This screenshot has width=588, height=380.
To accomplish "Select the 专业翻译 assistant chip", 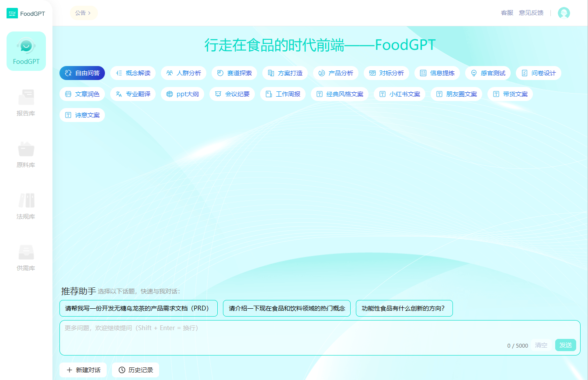I will click(133, 94).
